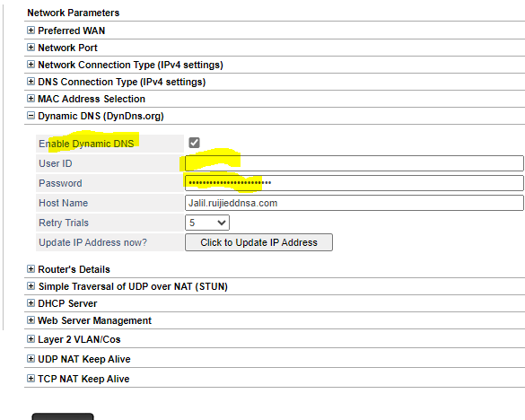Click to Update IP Address button
Viewport: 525px width, 420px height.
(258, 242)
